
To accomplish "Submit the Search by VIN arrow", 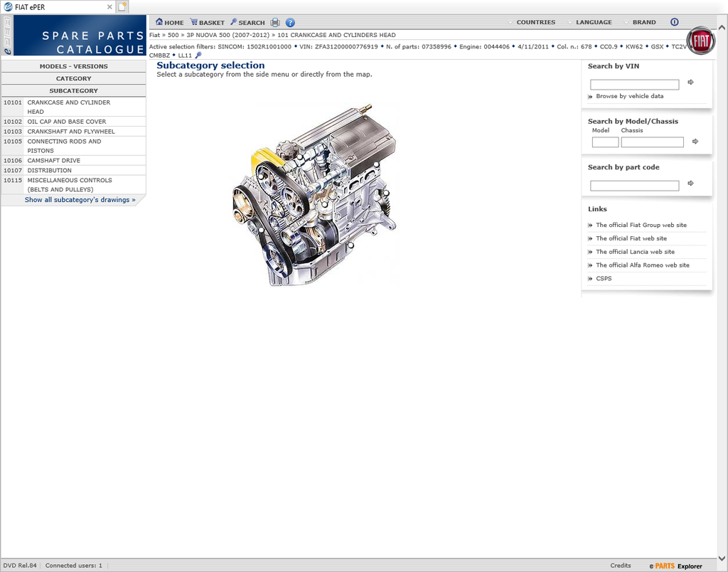I will (691, 83).
